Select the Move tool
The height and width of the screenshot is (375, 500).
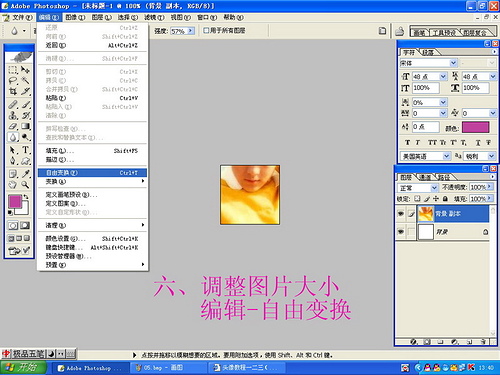(x=25, y=70)
